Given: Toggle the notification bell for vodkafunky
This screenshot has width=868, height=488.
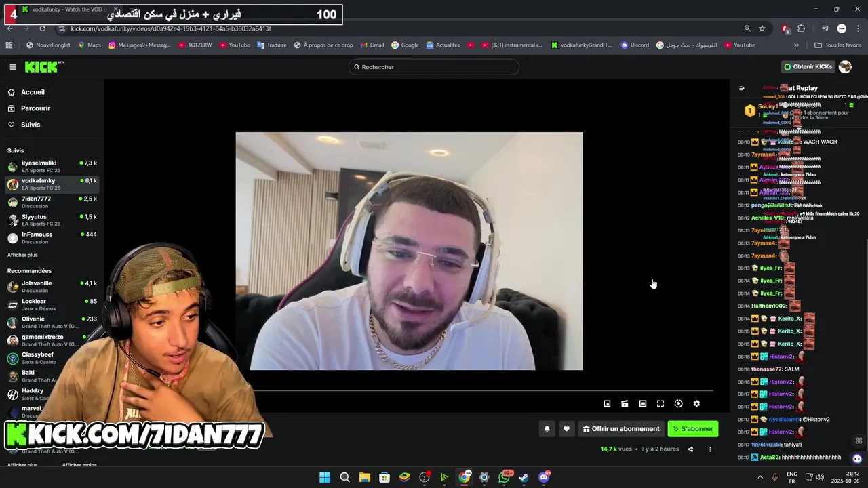Looking at the screenshot, I should (x=547, y=428).
